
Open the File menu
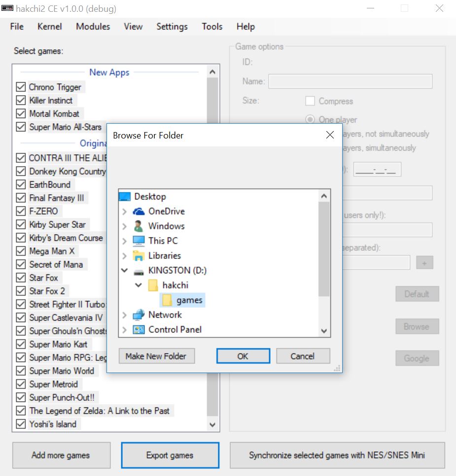coord(17,27)
